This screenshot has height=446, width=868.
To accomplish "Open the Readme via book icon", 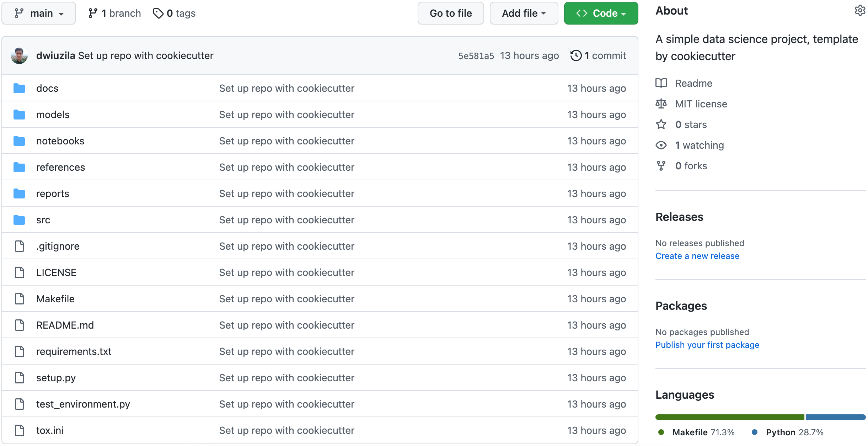I will (661, 83).
